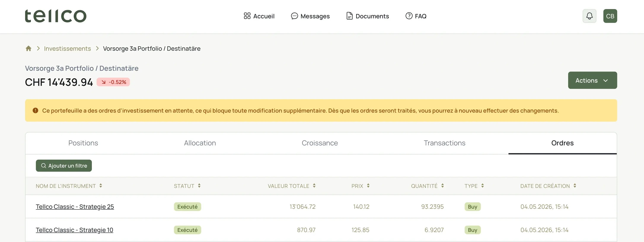Sort by Quantité column
The height and width of the screenshot is (242, 644).
427,186
